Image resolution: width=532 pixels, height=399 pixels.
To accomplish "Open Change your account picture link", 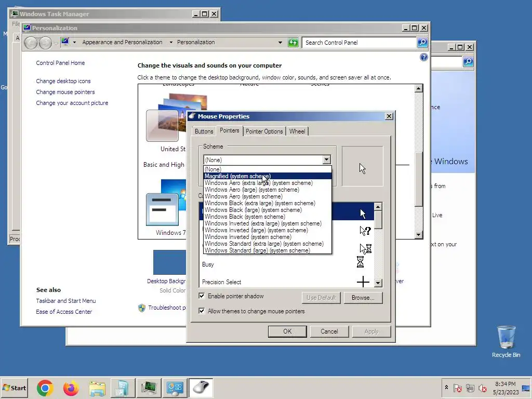I will click(72, 103).
